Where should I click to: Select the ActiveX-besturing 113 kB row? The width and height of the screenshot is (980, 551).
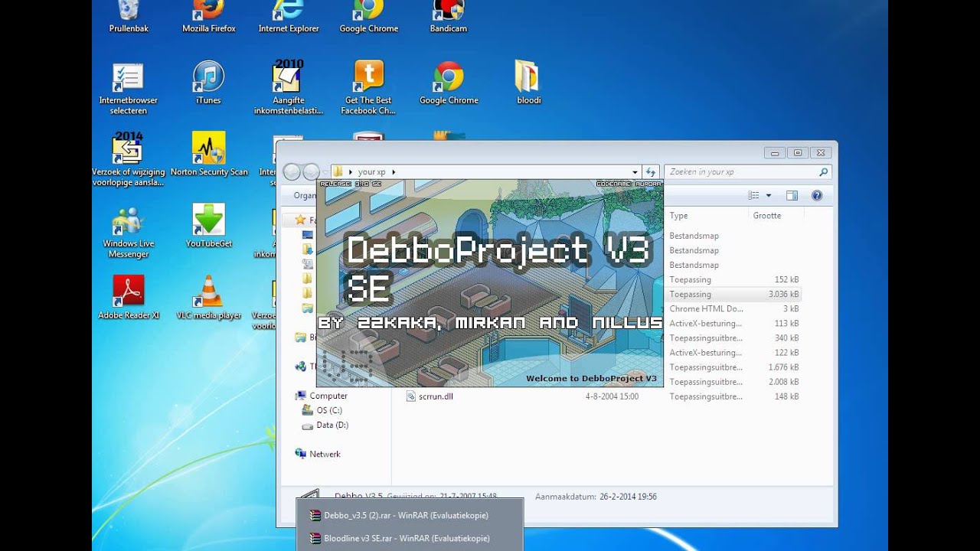pos(733,323)
